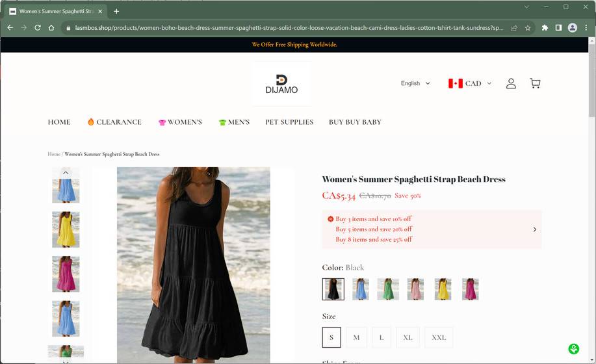
Task: Open the WOMEN'S menu item
Action: (x=180, y=122)
